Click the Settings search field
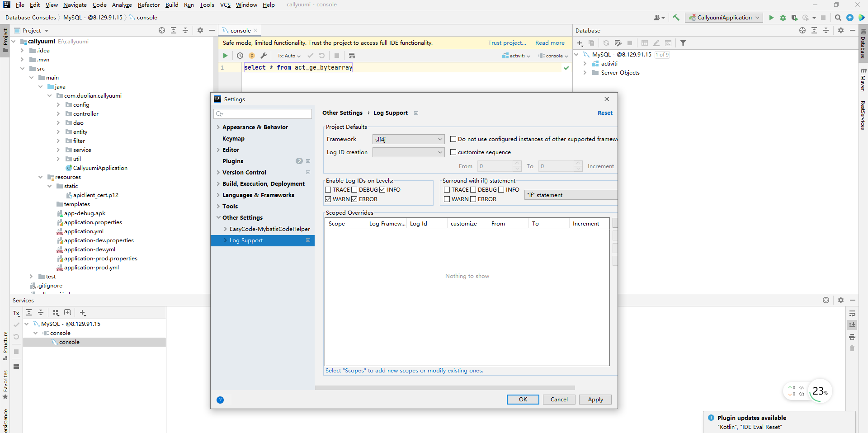Image resolution: width=868 pixels, height=433 pixels. (263, 114)
